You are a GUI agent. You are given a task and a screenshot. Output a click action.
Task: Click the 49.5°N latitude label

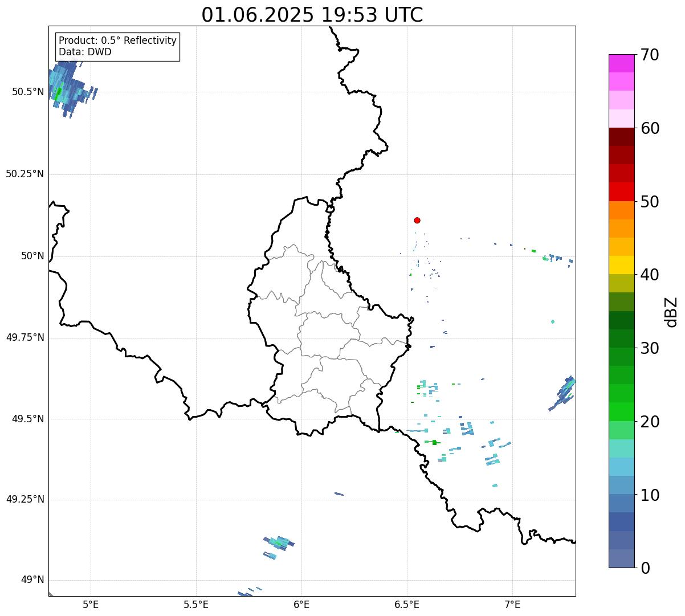pyautogui.click(x=28, y=419)
